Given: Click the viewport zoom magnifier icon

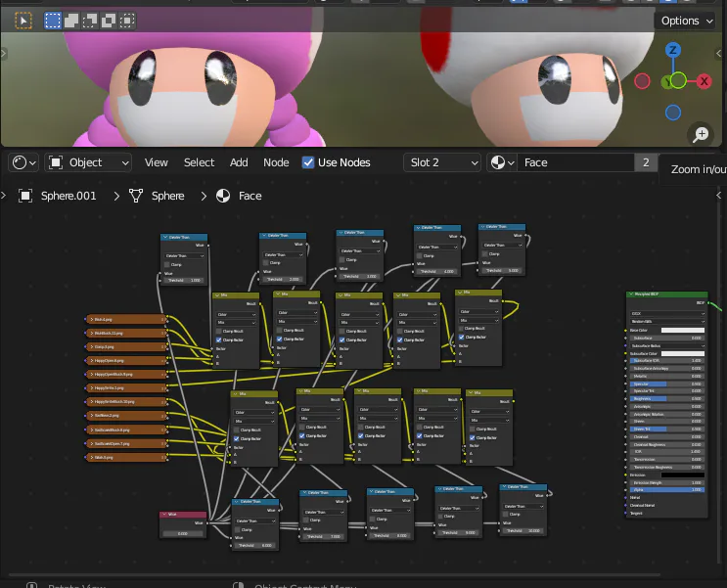Looking at the screenshot, I should pos(701,134).
